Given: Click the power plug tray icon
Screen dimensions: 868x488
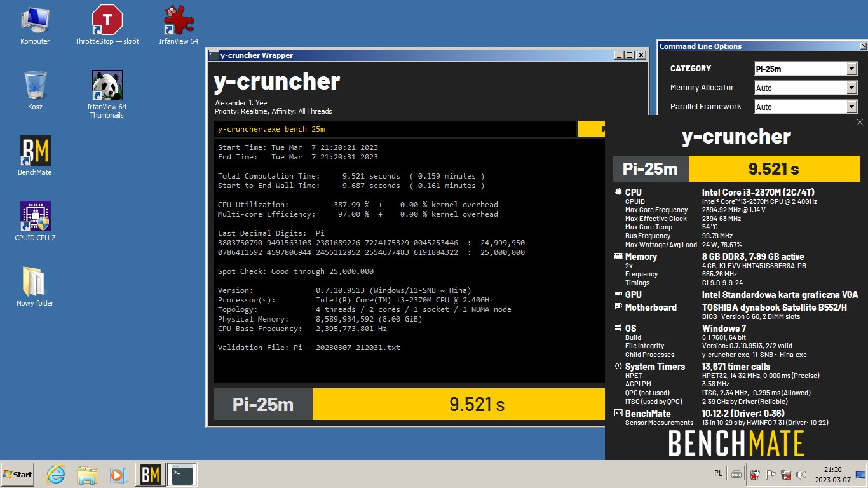Looking at the screenshot, I should coord(755,475).
